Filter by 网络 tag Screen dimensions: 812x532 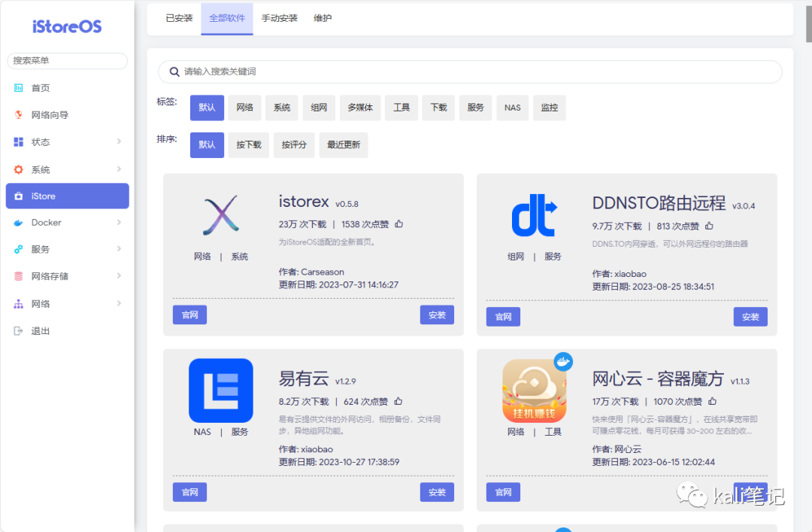[245, 108]
